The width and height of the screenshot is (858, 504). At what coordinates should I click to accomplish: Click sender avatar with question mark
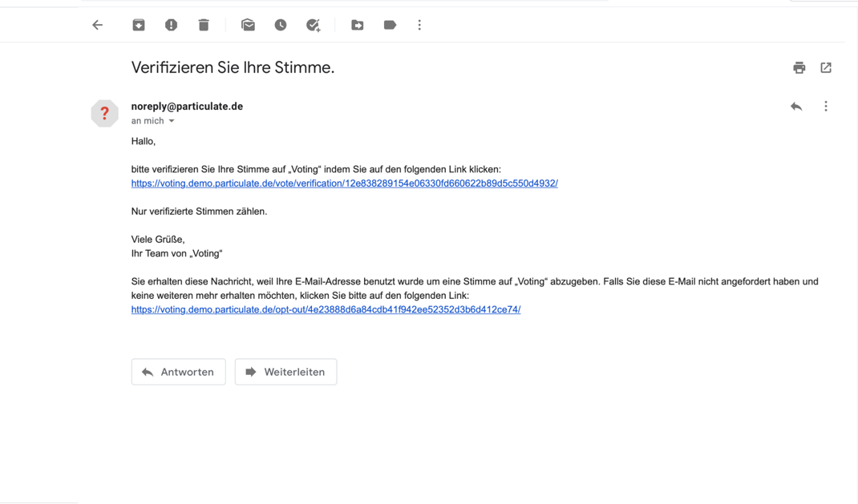point(104,114)
